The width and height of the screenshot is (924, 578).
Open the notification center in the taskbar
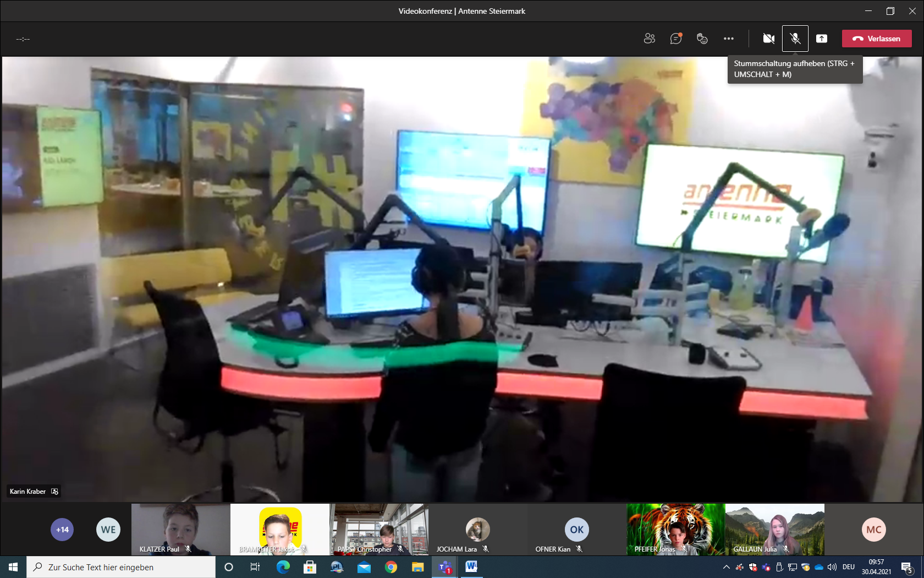pos(907,567)
